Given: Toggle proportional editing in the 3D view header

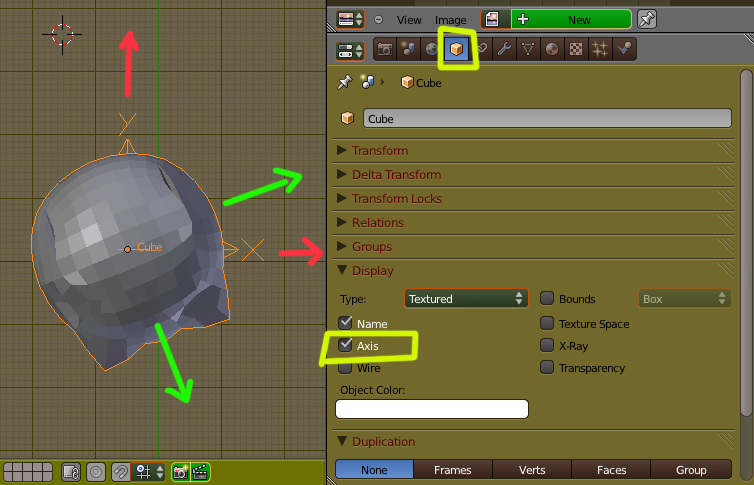Looking at the screenshot, I should coord(96,472).
